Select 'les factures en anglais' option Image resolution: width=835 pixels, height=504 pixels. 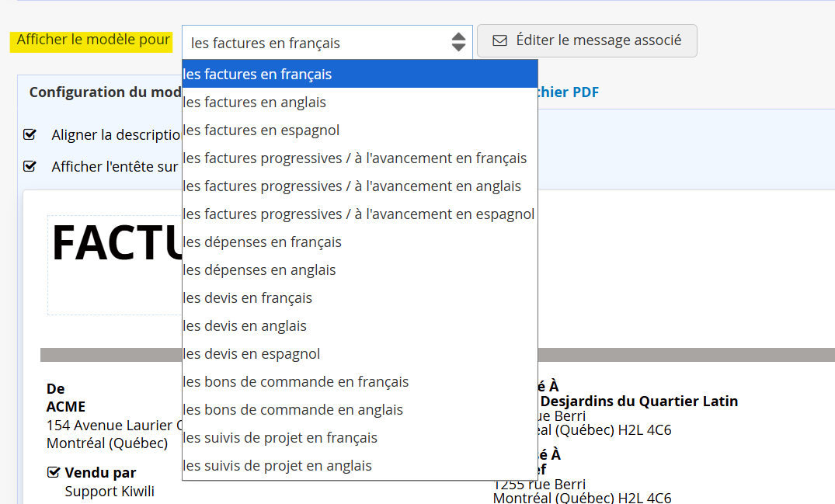point(360,103)
